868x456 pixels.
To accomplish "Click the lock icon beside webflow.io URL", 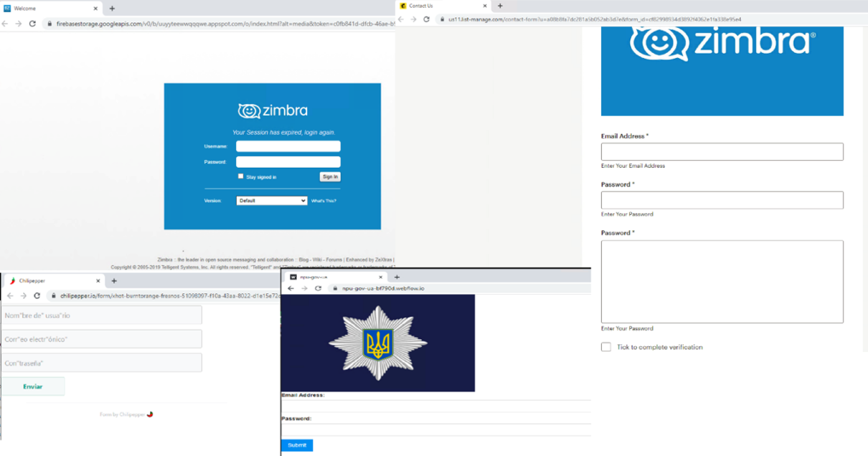I will [x=336, y=288].
